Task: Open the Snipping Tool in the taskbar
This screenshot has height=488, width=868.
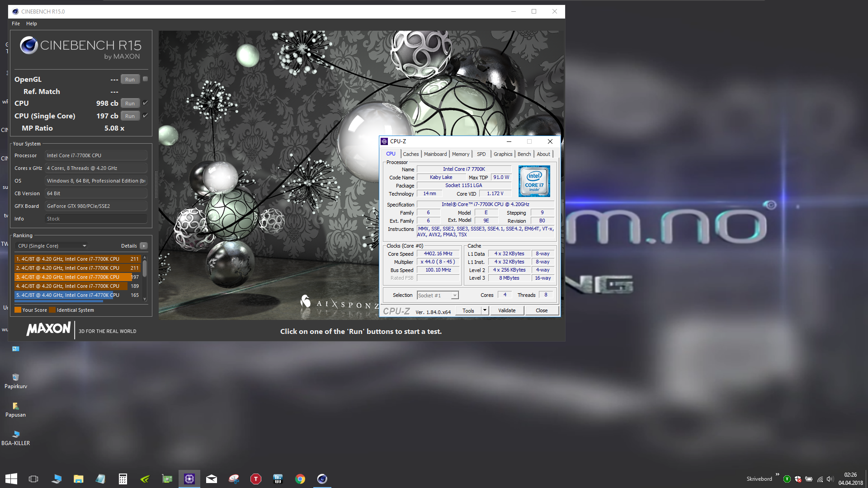Action: [234, 479]
